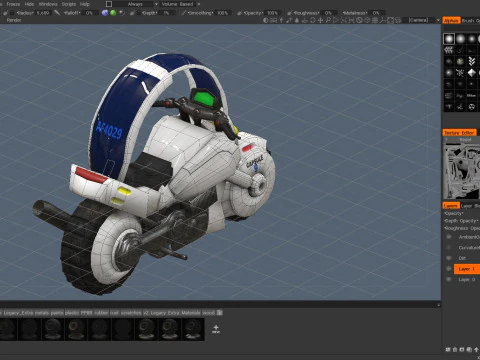
Task: Select the chevron arrows alpha
Action: click(x=472, y=61)
